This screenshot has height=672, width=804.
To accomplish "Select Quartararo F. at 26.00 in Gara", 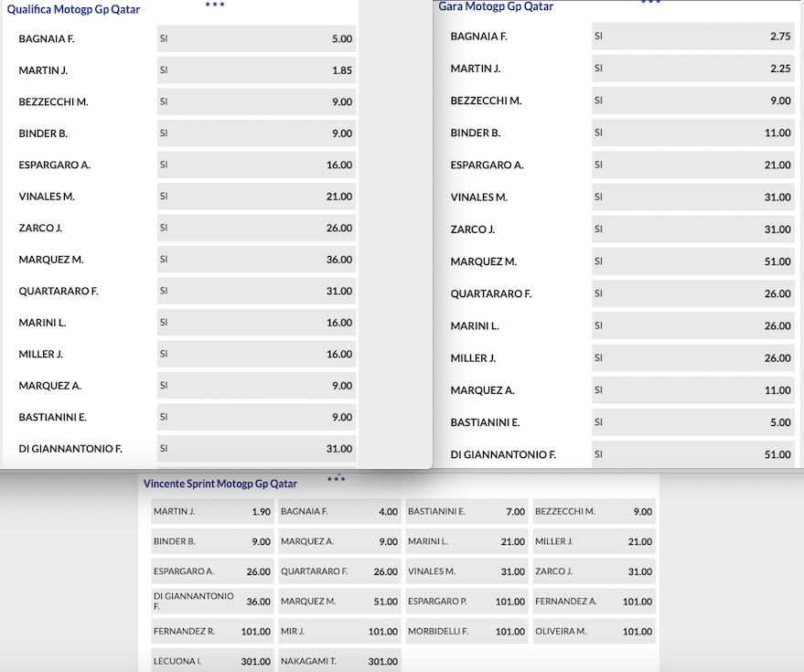I will point(692,293).
